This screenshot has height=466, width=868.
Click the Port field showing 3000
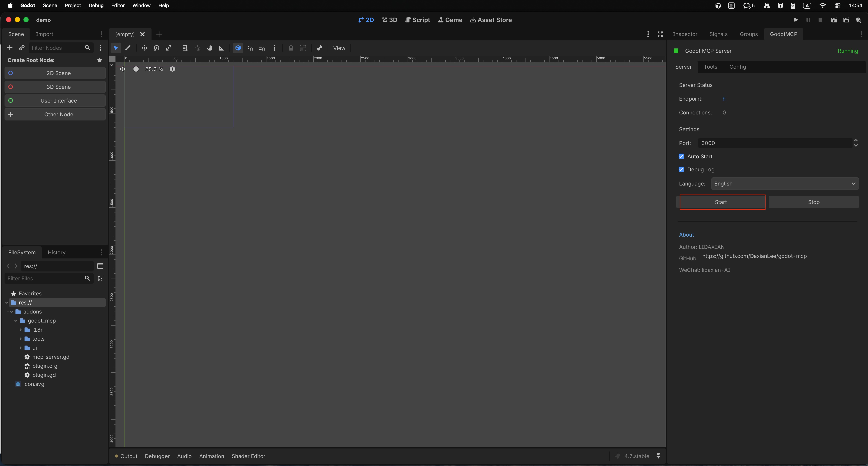point(775,143)
